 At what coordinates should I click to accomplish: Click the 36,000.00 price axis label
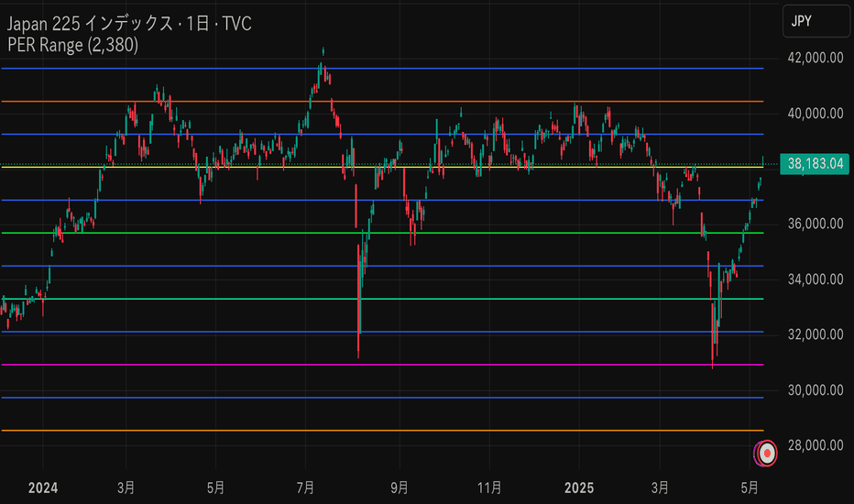click(x=816, y=224)
